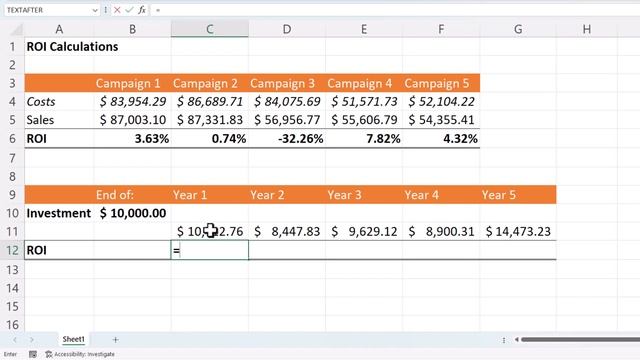Select sales cell $ 87,003.10
Viewport: 640px width, 360px height.
[x=133, y=120]
